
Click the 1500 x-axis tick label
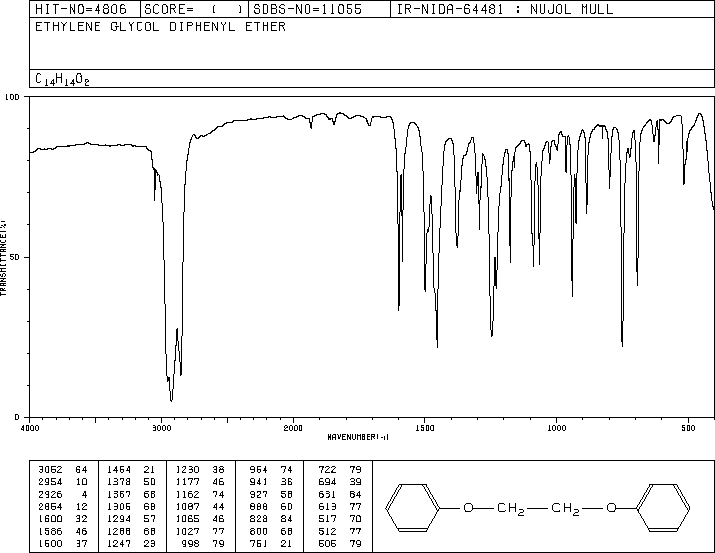(425, 428)
